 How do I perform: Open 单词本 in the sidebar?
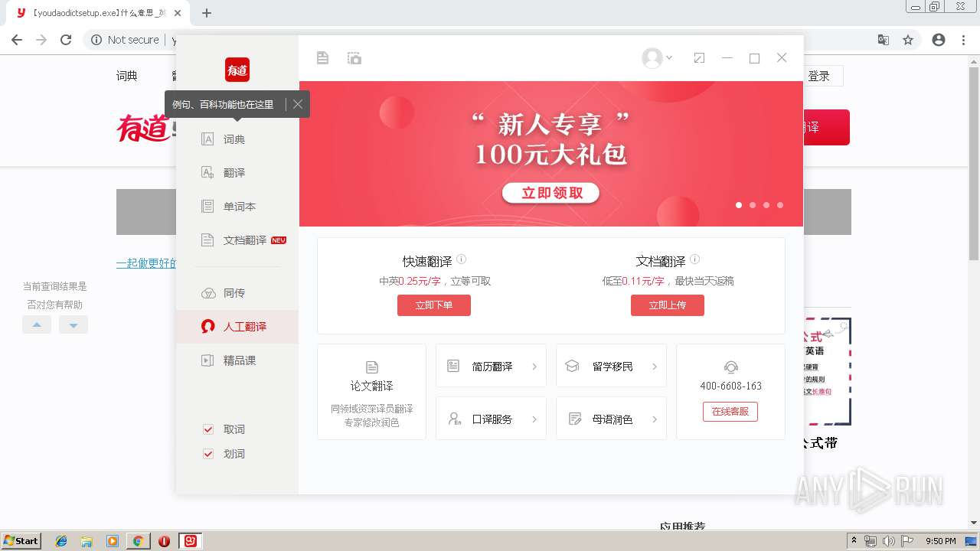(237, 207)
